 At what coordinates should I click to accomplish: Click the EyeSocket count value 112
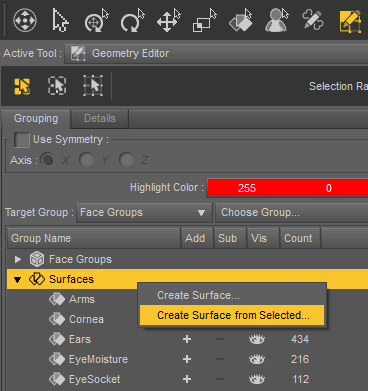point(300,379)
